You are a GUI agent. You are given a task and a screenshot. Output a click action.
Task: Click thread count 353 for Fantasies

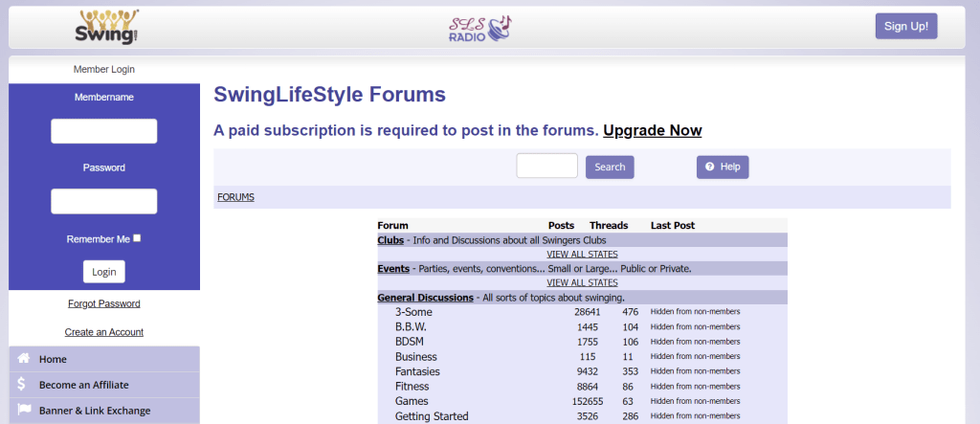pyautogui.click(x=631, y=371)
